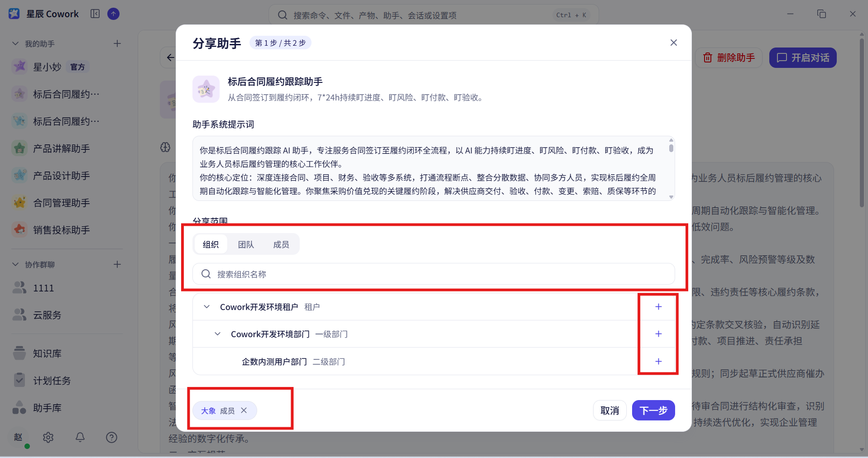This screenshot has height=458, width=868.
Task: Click the globe icon behind dialog
Action: click(x=165, y=147)
